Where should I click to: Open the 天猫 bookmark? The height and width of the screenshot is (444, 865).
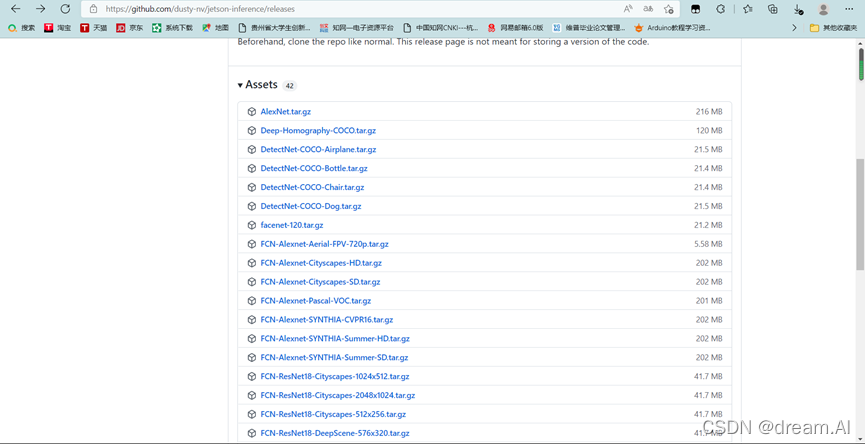point(93,28)
